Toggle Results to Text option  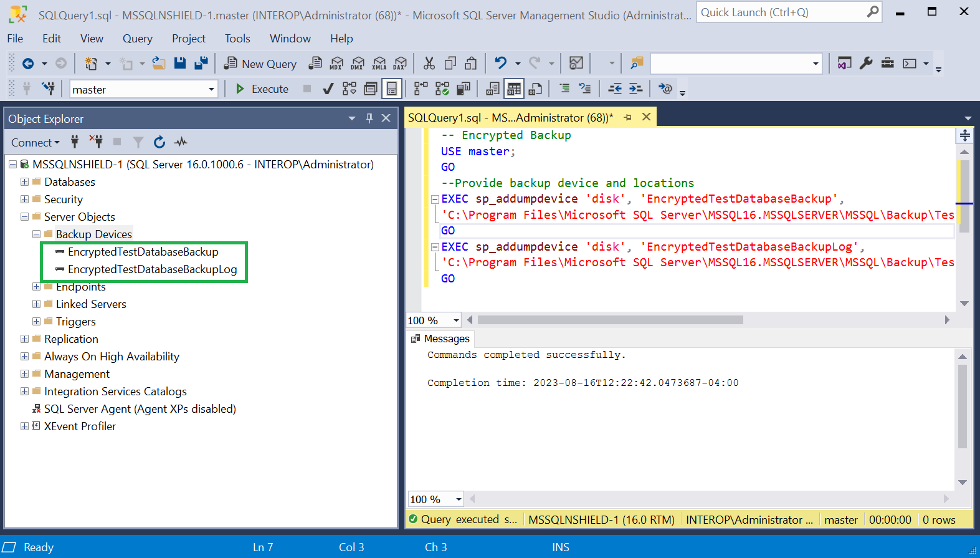(x=493, y=89)
